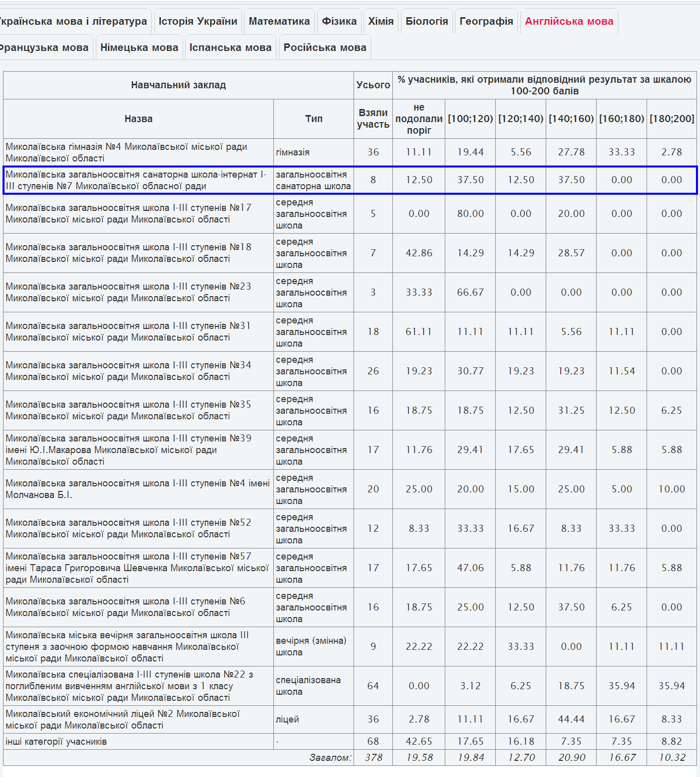
Task: Click the не подолали поріг header
Action: coord(419,119)
